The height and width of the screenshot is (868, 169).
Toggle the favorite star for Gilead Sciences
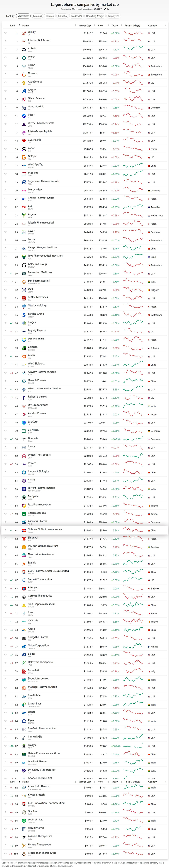coord(5,99)
